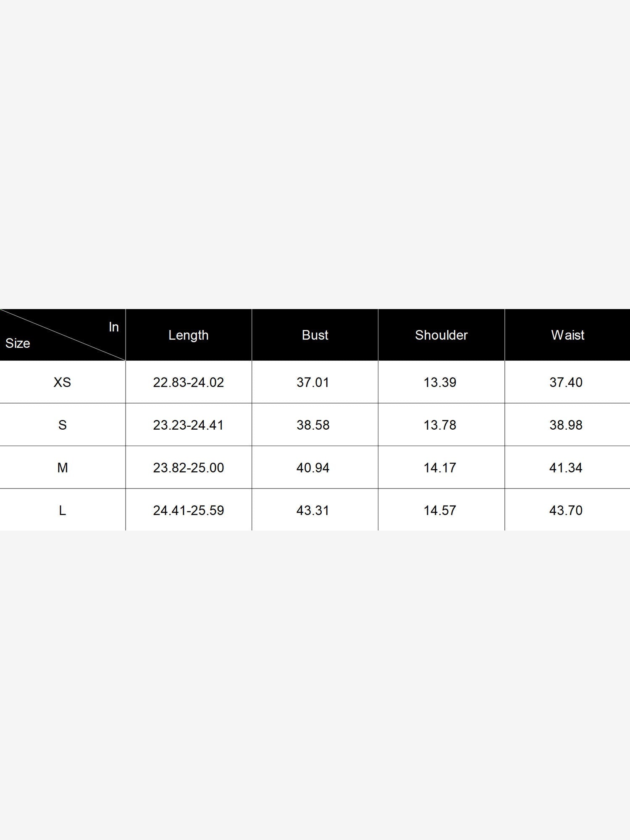Click the S shoulder value 13.78
This screenshot has height=840, width=630.
click(440, 425)
